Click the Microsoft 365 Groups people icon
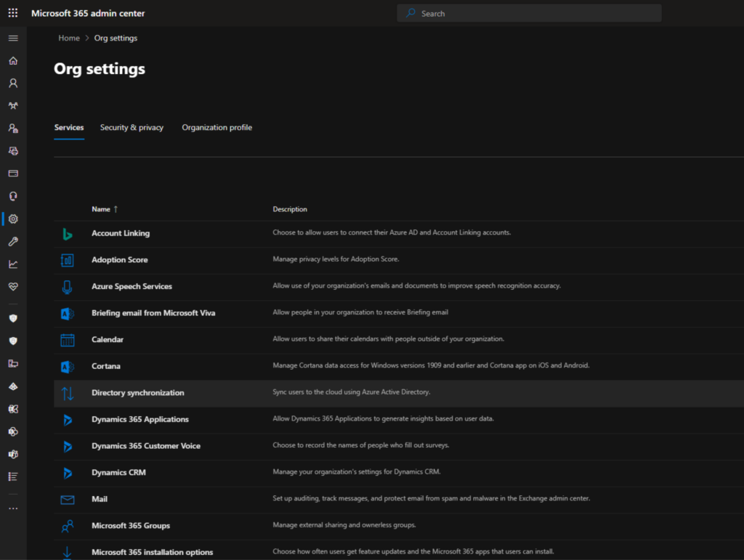The height and width of the screenshot is (560, 744). click(x=68, y=526)
